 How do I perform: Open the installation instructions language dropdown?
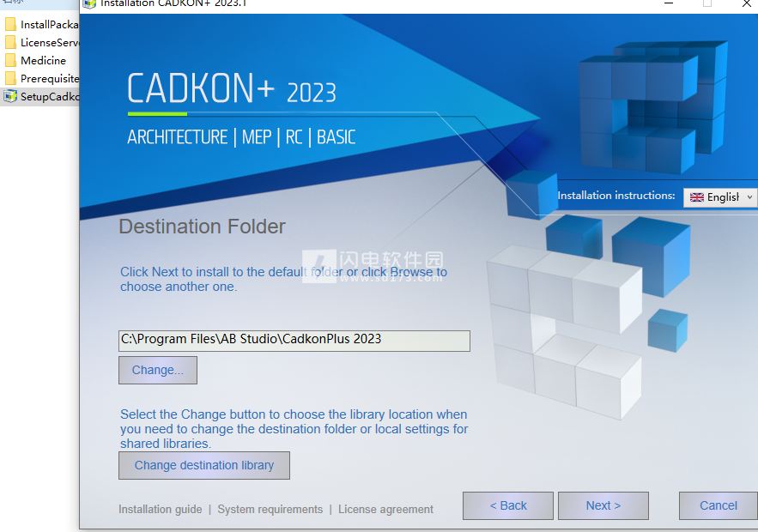click(x=720, y=197)
